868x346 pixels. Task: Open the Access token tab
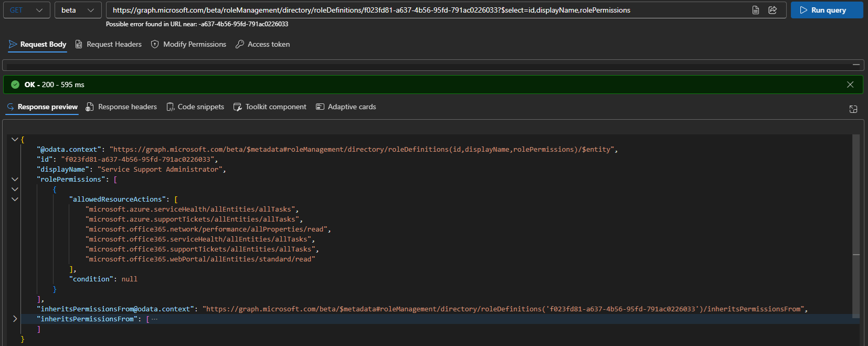coord(263,45)
